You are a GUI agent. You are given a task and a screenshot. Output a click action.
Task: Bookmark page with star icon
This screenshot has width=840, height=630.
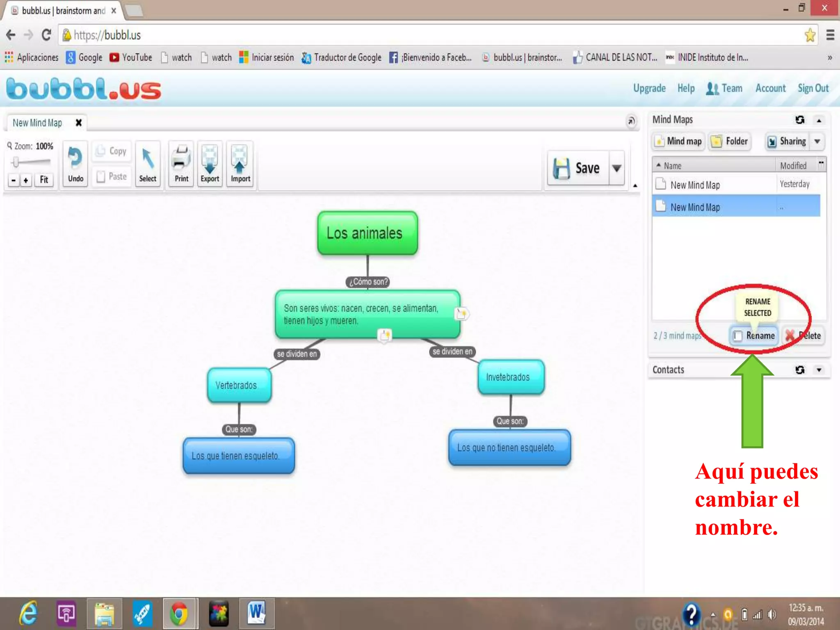(810, 35)
